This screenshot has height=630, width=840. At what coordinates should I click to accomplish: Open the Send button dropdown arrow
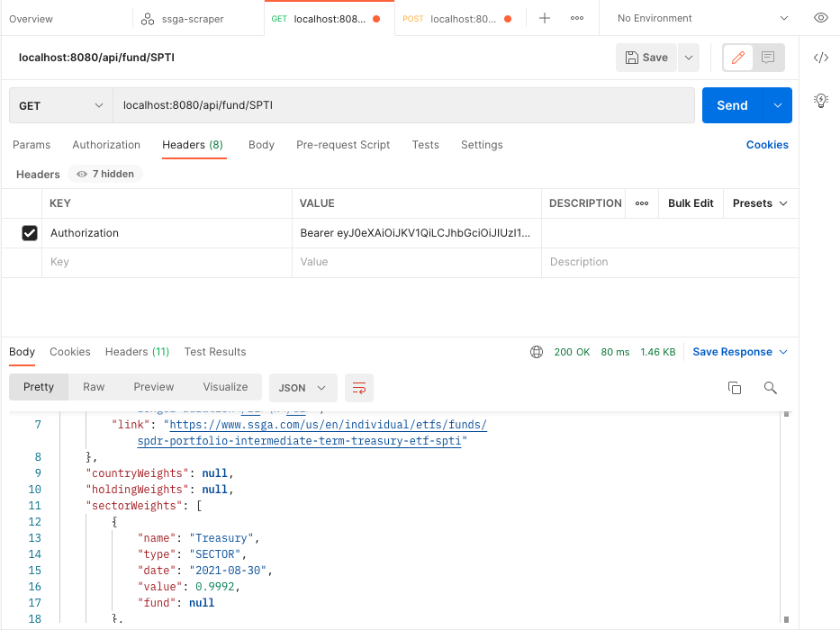pyautogui.click(x=777, y=105)
